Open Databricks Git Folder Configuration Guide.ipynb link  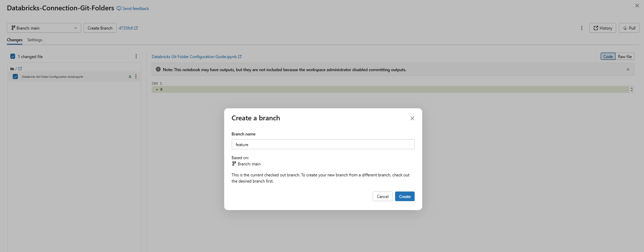click(197, 56)
